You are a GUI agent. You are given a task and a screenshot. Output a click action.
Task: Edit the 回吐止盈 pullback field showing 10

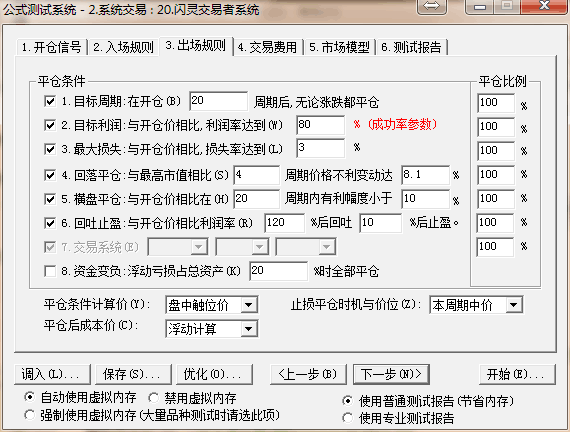[x=381, y=223]
